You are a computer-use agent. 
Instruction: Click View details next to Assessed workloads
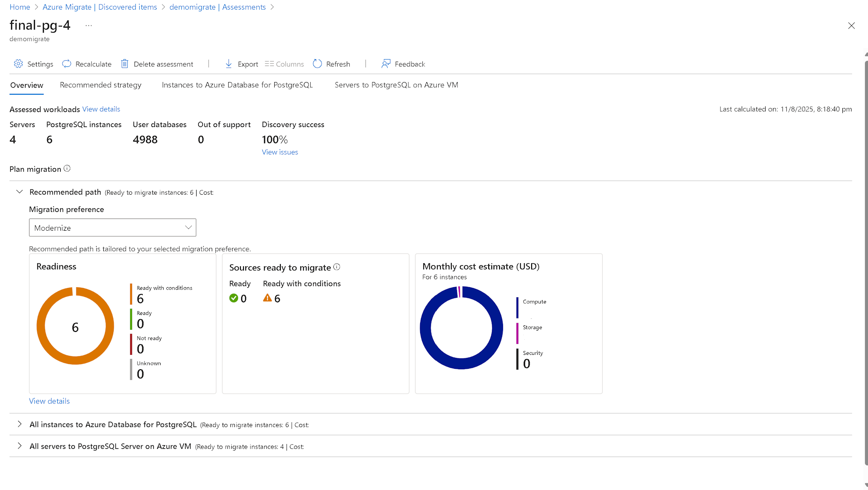point(101,109)
